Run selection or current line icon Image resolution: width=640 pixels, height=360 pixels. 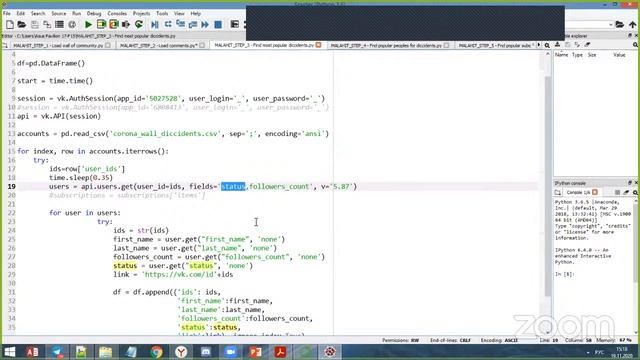pyautogui.click(x=126, y=24)
